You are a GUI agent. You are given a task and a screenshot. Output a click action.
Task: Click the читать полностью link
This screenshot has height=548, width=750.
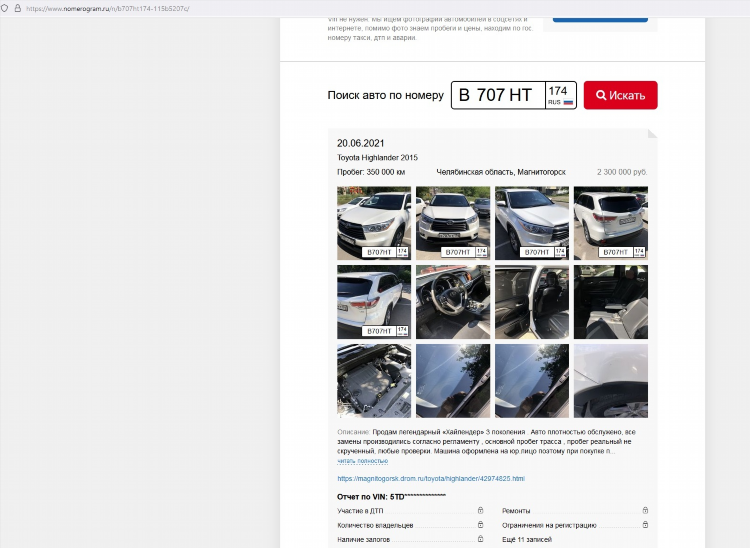(x=363, y=461)
